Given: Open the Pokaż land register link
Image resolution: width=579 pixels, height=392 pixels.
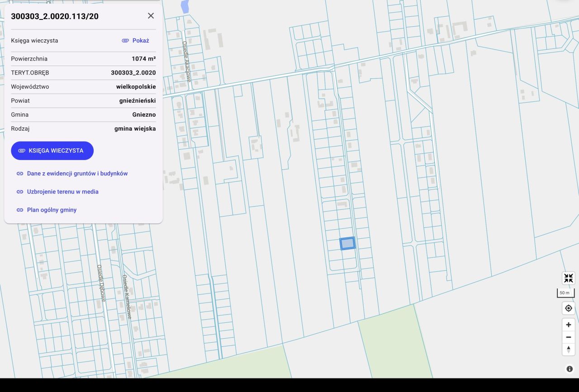Looking at the screenshot, I should point(136,41).
